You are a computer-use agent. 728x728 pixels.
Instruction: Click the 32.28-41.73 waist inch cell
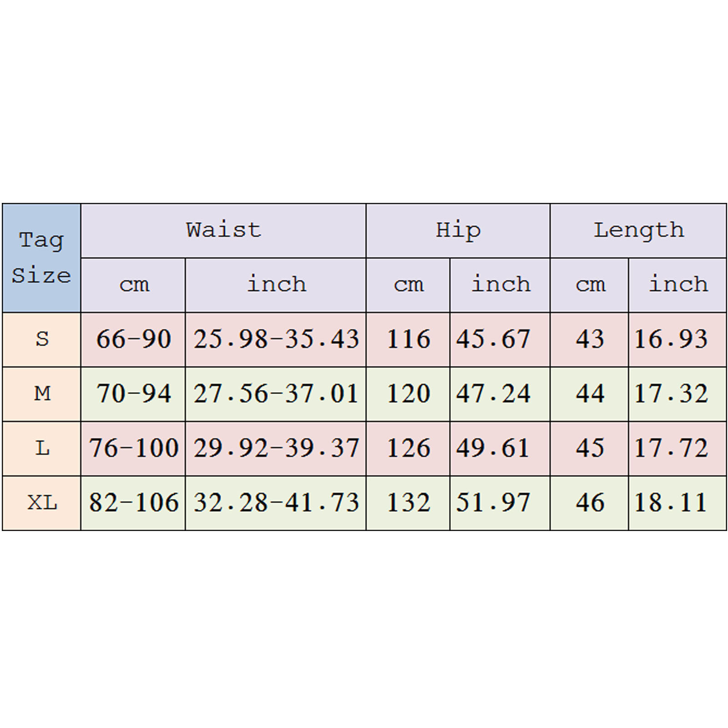tap(276, 503)
